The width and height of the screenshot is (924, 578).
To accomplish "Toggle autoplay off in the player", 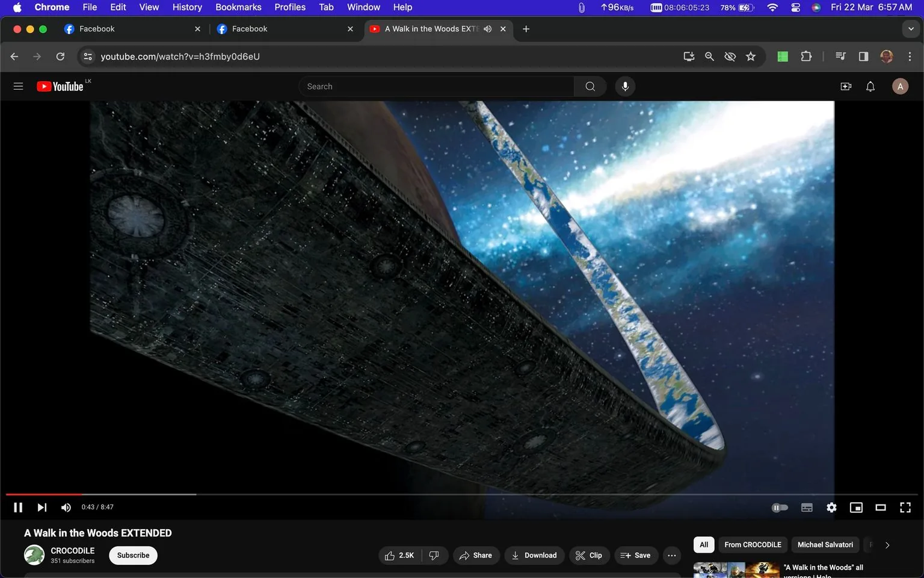I will [780, 507].
